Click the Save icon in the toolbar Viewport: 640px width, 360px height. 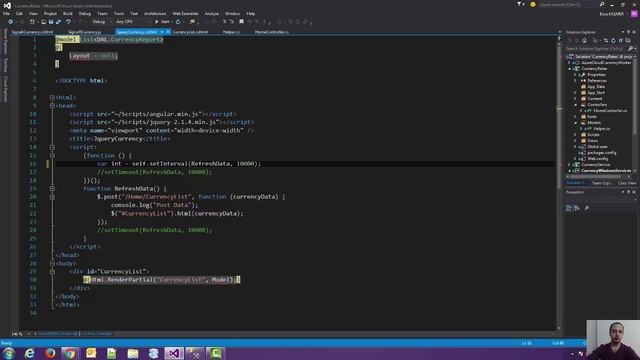click(51, 22)
